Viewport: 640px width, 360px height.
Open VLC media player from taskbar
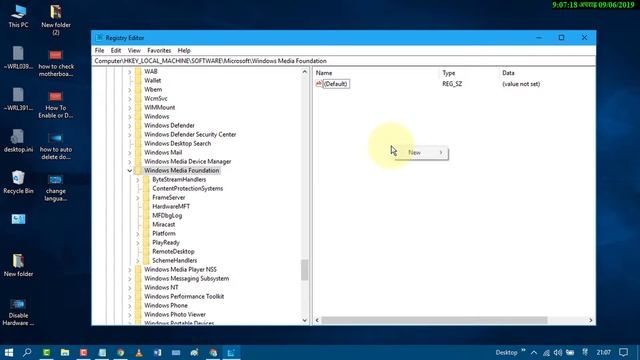139,352
